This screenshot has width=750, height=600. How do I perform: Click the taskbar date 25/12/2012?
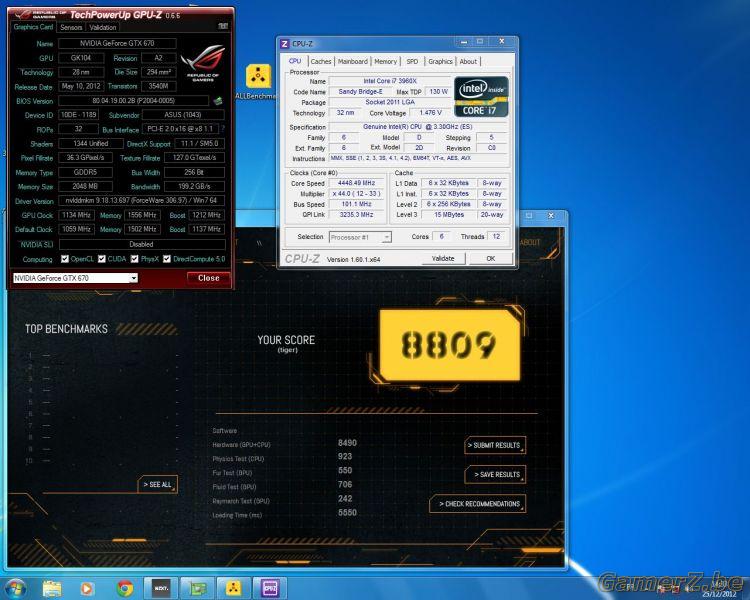pyautogui.click(x=719, y=594)
